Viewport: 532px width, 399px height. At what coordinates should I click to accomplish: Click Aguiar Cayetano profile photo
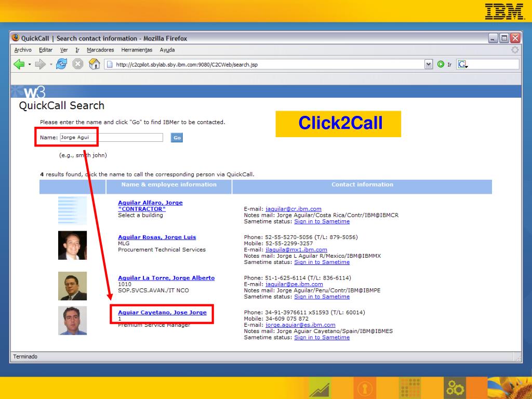coord(72,321)
